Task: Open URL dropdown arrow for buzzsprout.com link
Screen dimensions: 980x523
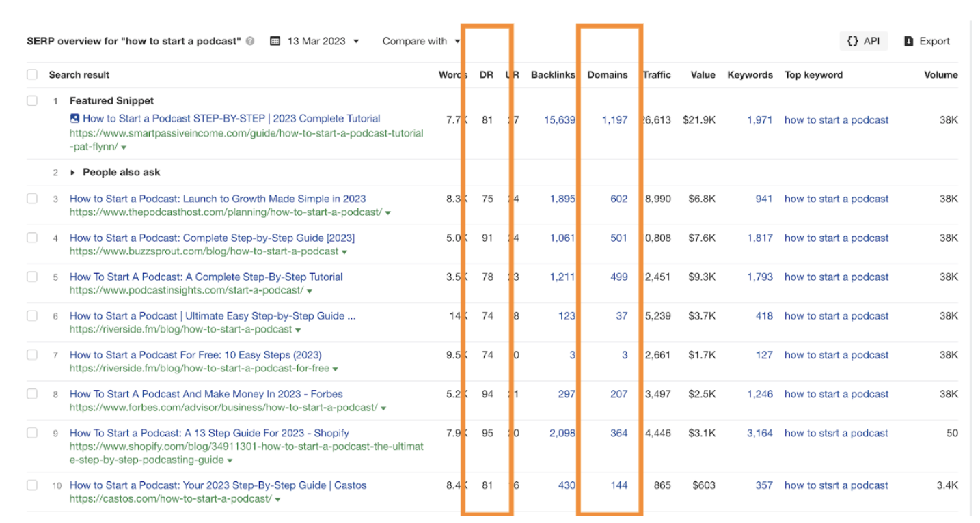Action: tap(344, 252)
